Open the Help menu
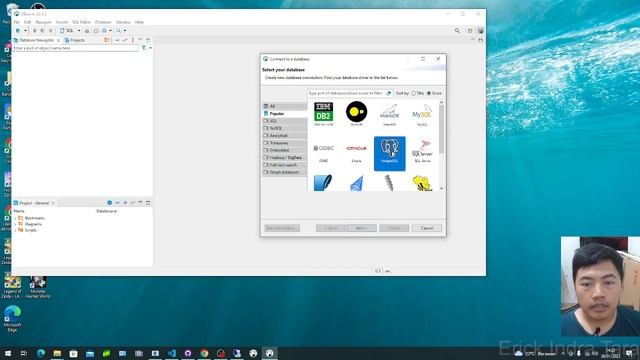640x360 pixels. [x=139, y=22]
